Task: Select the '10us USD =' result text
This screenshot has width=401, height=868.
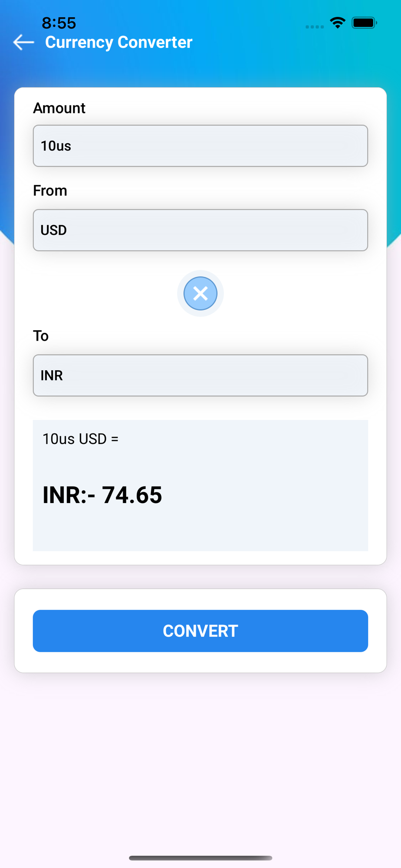Action: 80,439
